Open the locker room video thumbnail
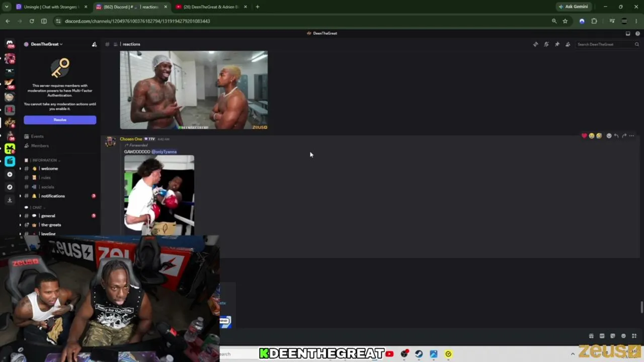 pos(194,90)
